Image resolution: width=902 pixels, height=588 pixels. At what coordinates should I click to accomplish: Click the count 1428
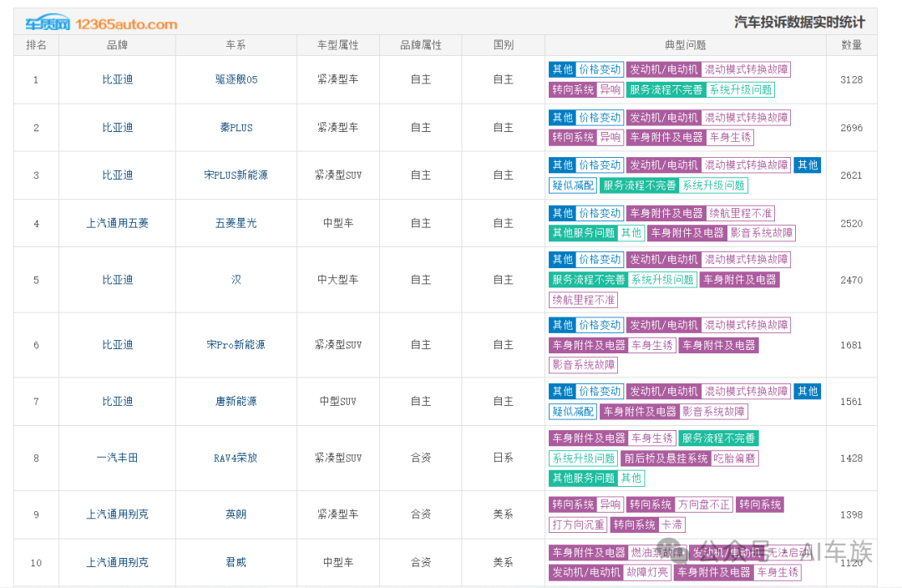click(x=851, y=458)
